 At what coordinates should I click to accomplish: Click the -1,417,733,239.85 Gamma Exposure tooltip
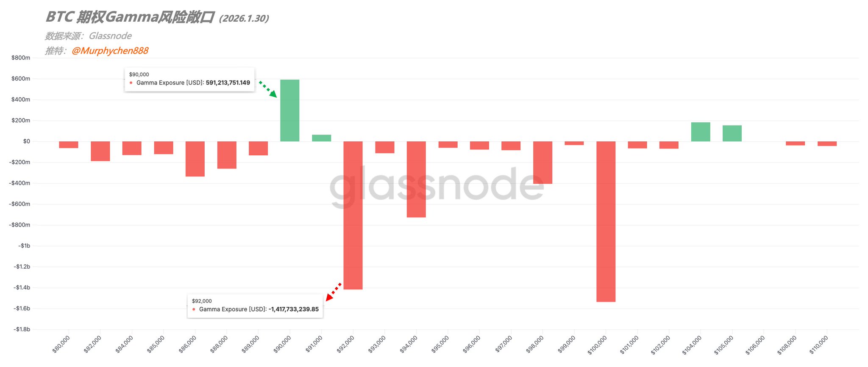pos(255,305)
